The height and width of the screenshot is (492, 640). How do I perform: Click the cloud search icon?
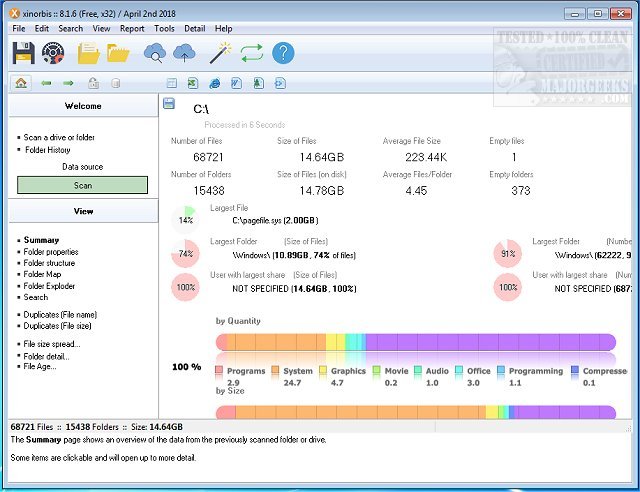coord(155,53)
